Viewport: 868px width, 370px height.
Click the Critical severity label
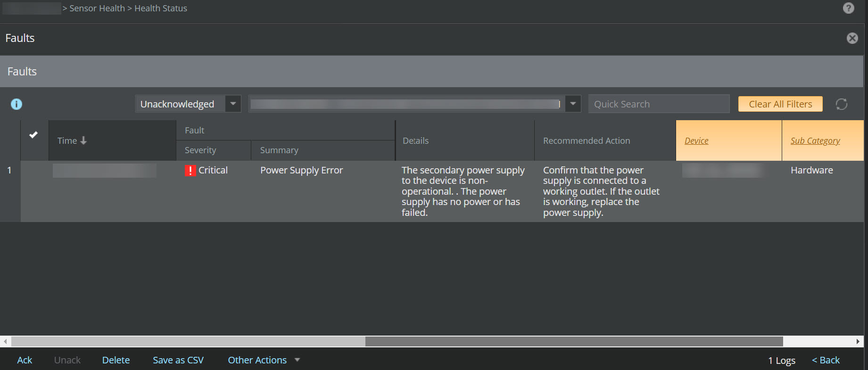213,170
